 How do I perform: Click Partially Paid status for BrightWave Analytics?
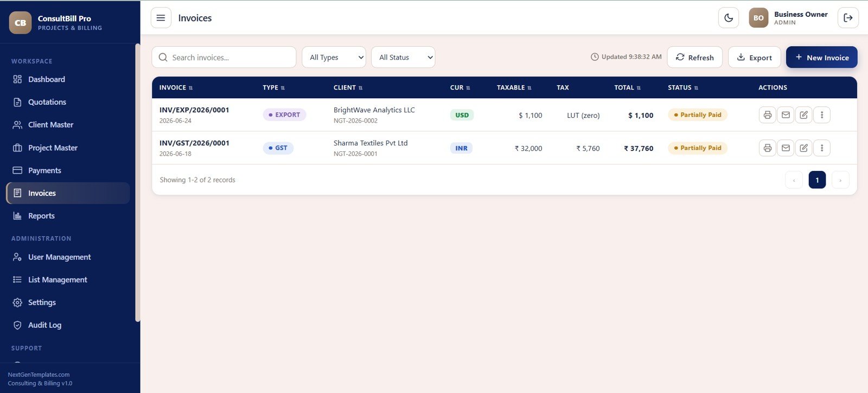pyautogui.click(x=697, y=115)
